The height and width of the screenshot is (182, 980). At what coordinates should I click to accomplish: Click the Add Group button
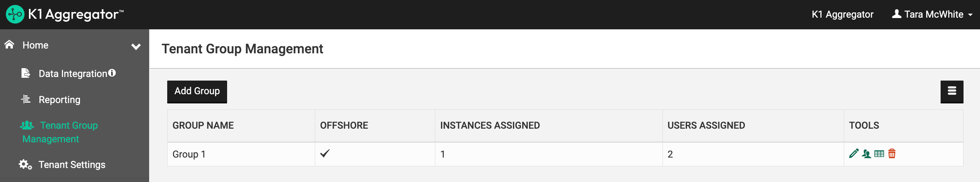(197, 91)
